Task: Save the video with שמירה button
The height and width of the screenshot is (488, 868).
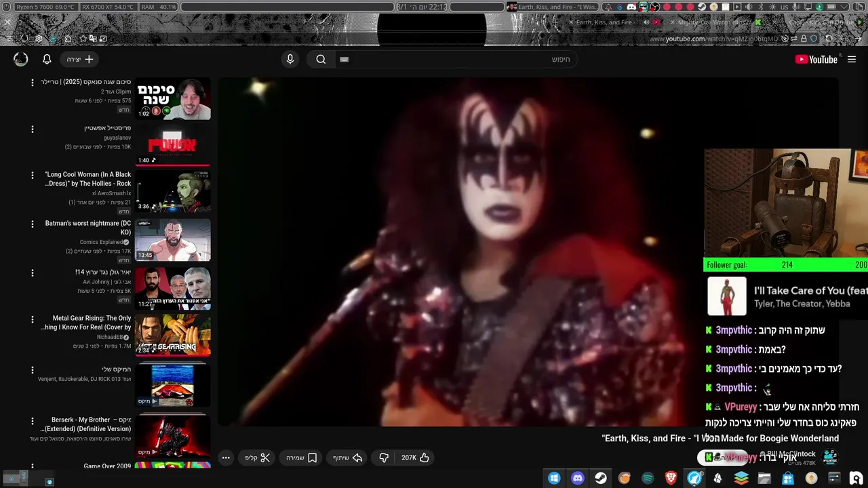Action: click(x=302, y=457)
